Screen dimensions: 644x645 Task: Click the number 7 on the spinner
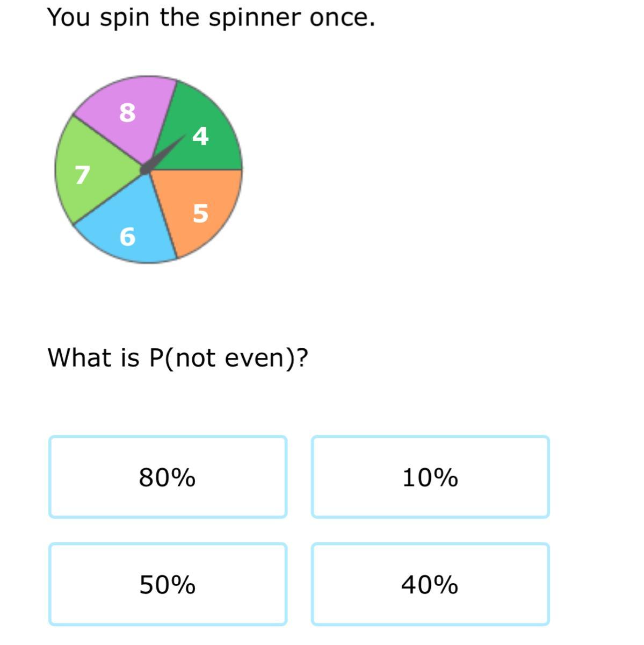(x=82, y=175)
